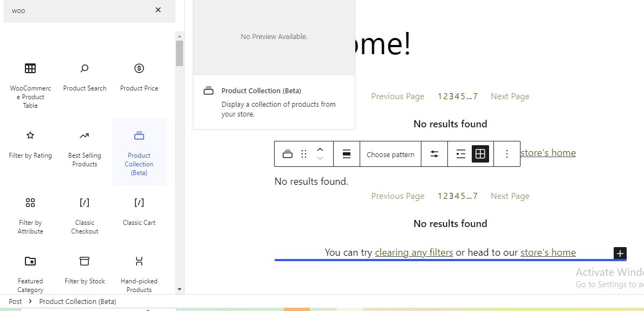The width and height of the screenshot is (644, 311).
Task: Switch to grid view layout in toolbar
Action: tap(480, 154)
